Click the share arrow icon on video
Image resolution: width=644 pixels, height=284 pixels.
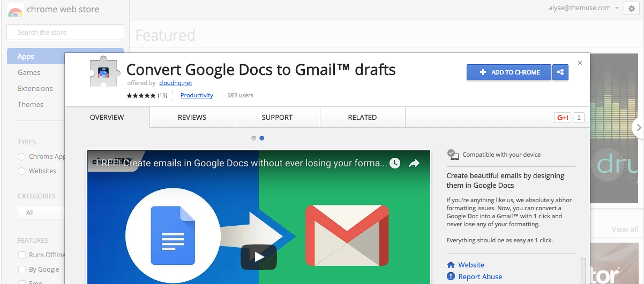[414, 163]
